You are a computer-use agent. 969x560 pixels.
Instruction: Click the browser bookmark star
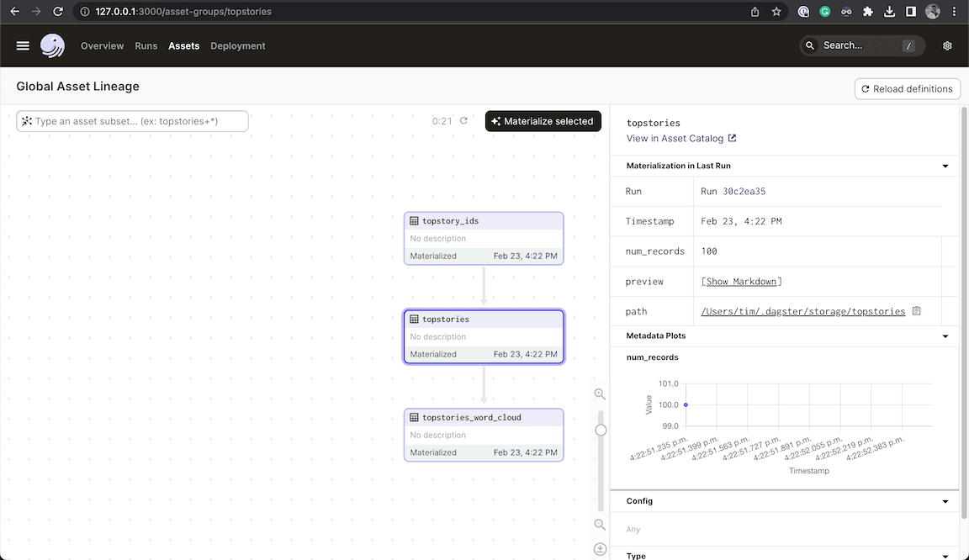[776, 12]
